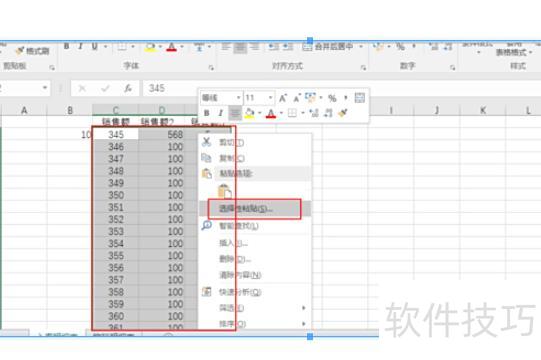Click the borders icon in the ribbon
Screen dimensions: 541x360
point(122,46)
